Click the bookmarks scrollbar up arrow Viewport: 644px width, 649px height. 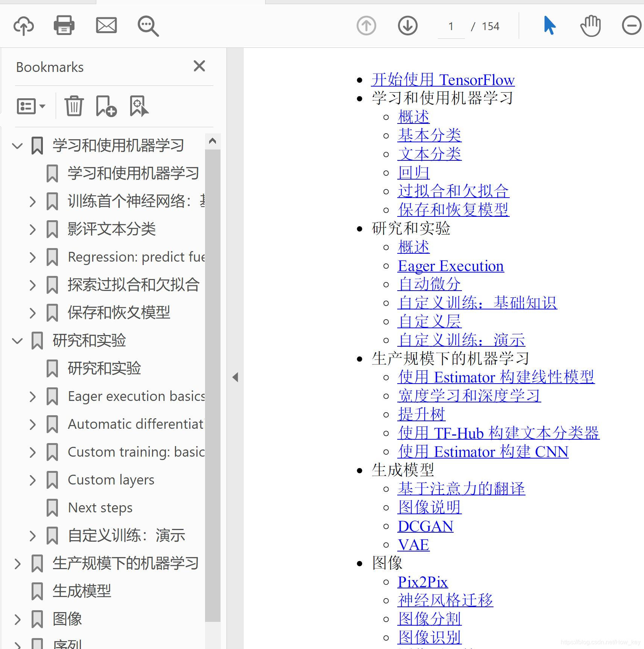point(213,141)
